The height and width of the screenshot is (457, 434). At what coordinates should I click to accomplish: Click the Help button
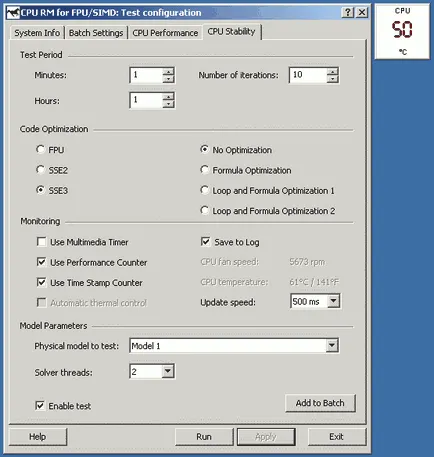38,437
